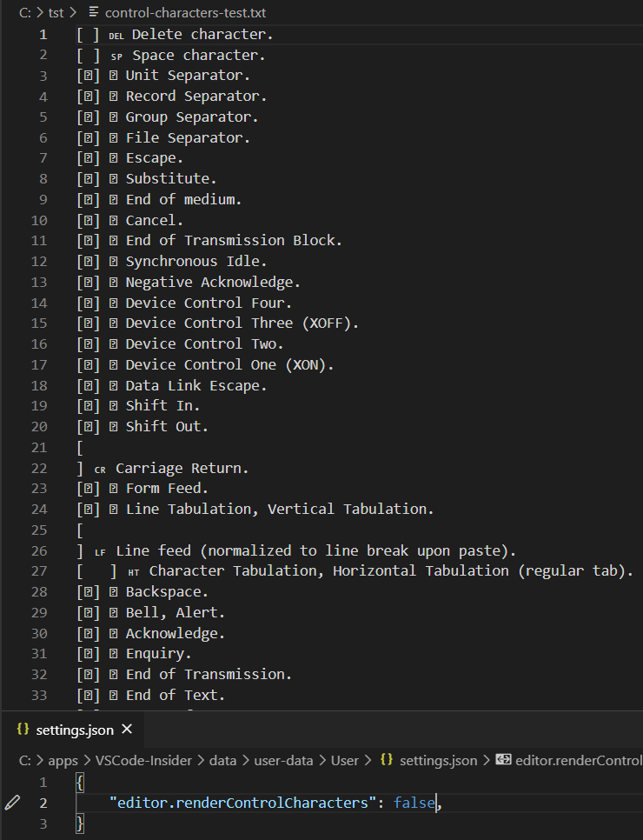Click the symbol icon before editor.renderControl in the breadcrumb
This screenshot has height=840, width=643.
click(x=503, y=760)
